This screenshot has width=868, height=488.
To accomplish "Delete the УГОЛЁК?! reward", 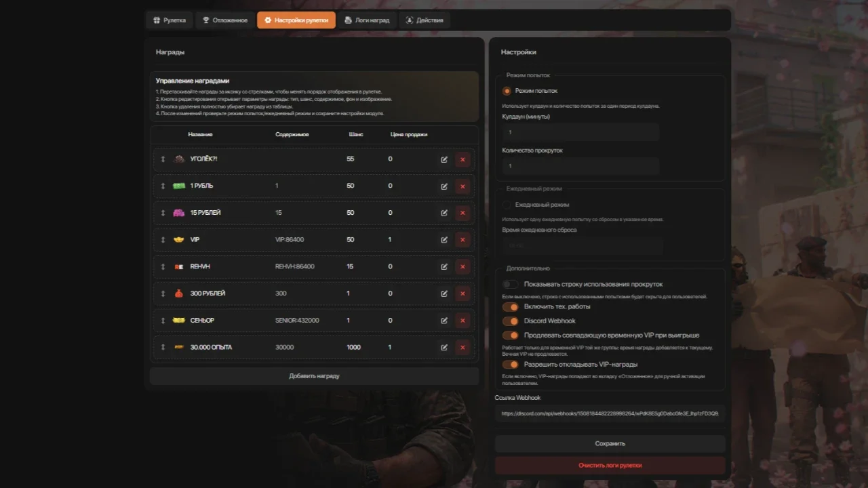I will 462,159.
